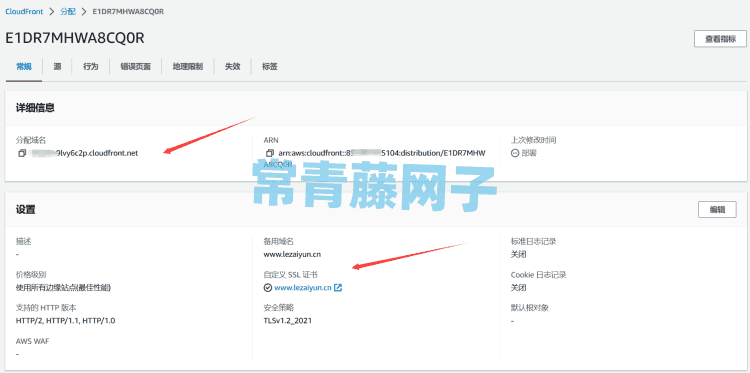Click external link icon beside SSL certificate
This screenshot has height=373, width=750.
pyautogui.click(x=338, y=288)
